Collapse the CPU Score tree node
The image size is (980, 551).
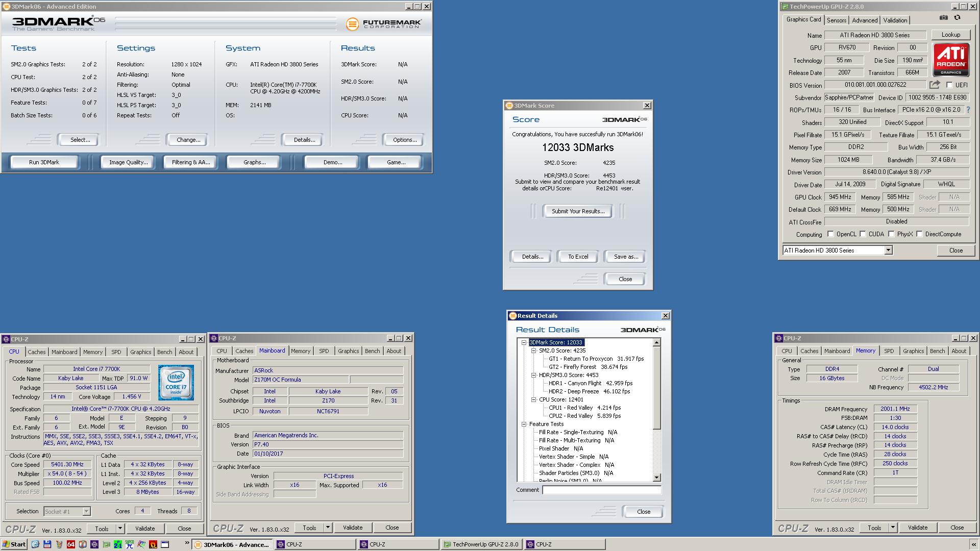click(533, 399)
